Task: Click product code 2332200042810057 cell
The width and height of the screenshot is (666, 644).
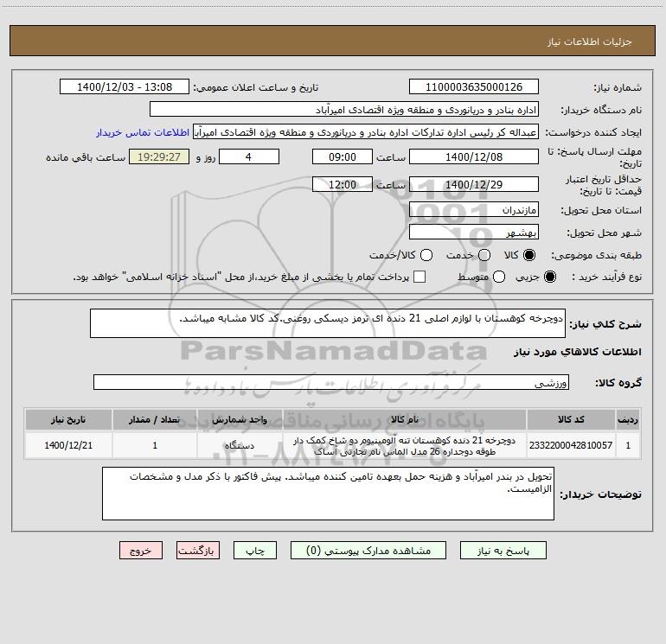Action: 571,445
